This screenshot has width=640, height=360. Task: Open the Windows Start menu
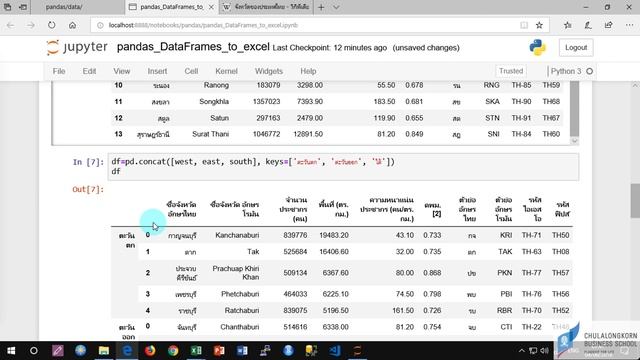[x=11, y=351]
